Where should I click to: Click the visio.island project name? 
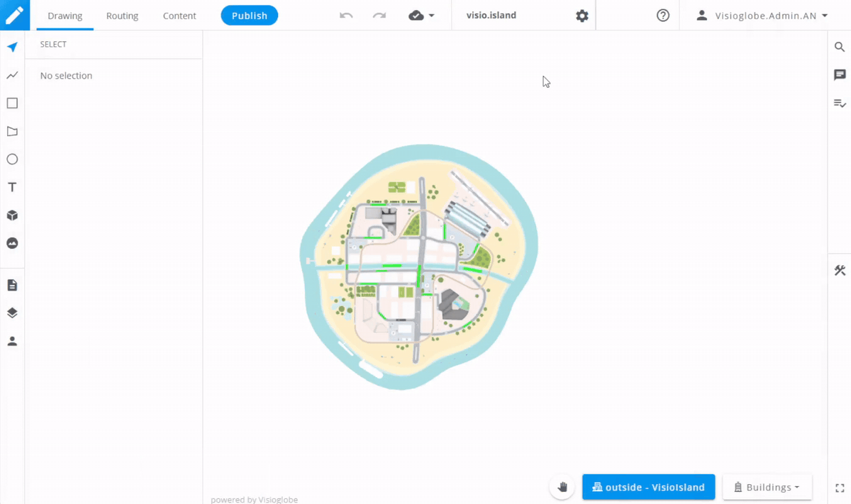[x=491, y=16]
